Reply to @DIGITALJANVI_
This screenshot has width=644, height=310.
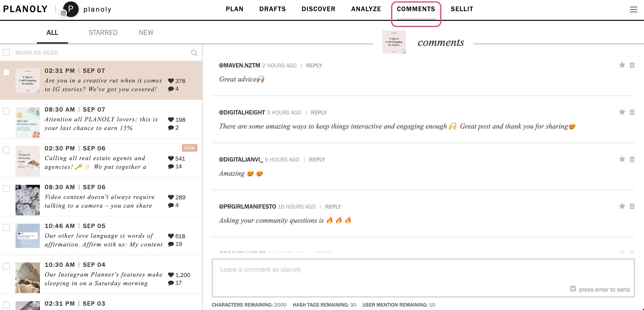[317, 160]
